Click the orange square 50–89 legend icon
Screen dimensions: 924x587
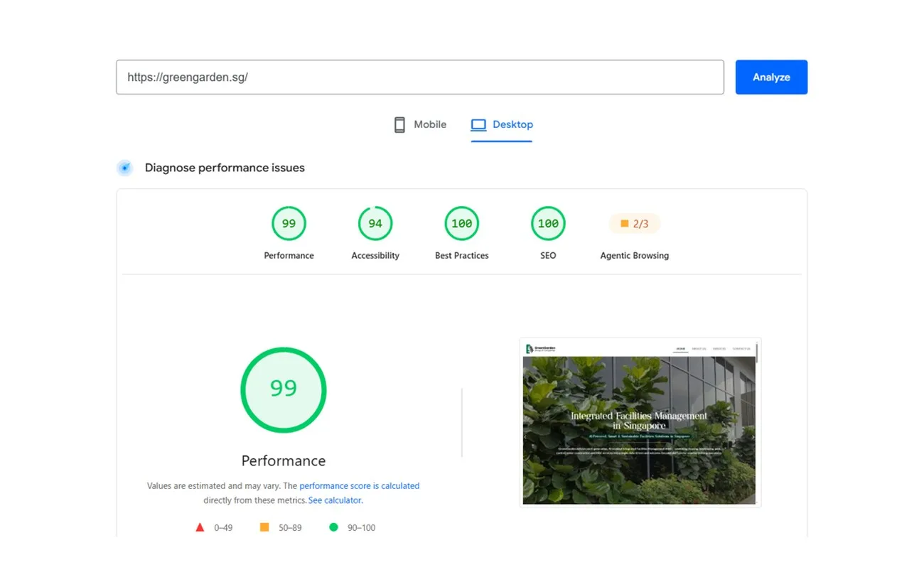tap(264, 527)
